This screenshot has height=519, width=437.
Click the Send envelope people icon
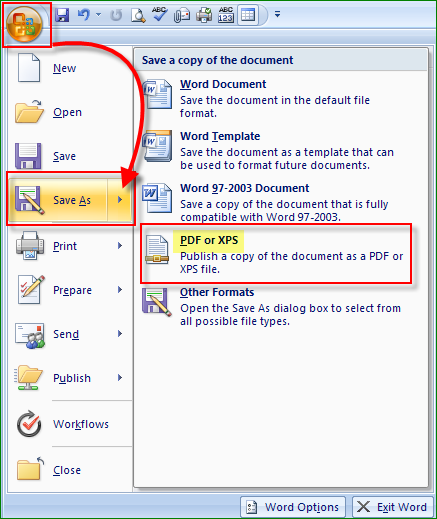[x=30, y=336]
